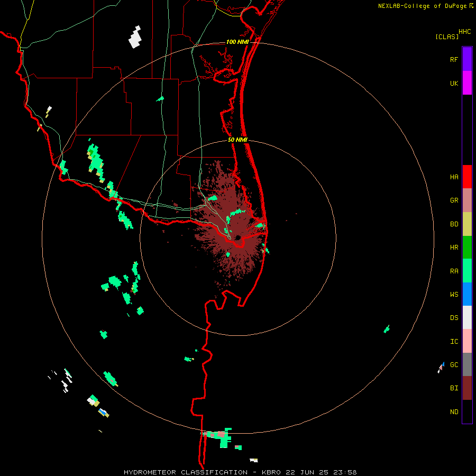
Task: Click the GR legend label
Action: tap(454, 200)
